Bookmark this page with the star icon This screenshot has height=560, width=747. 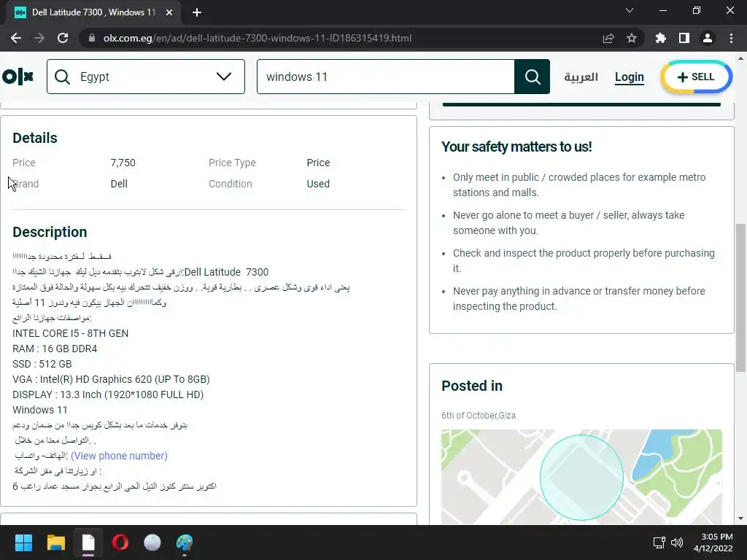point(632,38)
